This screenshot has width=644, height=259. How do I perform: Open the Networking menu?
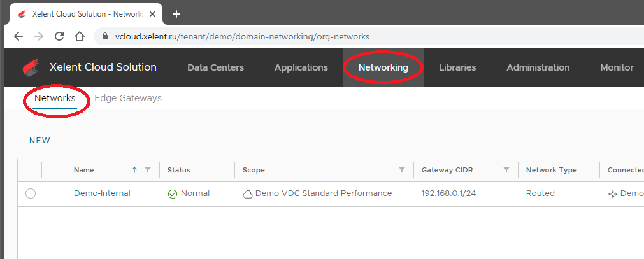coord(383,67)
